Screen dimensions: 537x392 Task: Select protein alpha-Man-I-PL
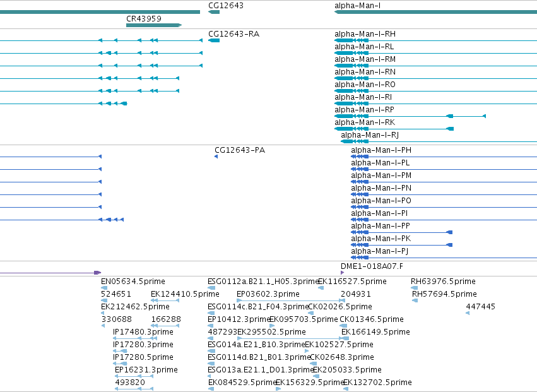380,163
